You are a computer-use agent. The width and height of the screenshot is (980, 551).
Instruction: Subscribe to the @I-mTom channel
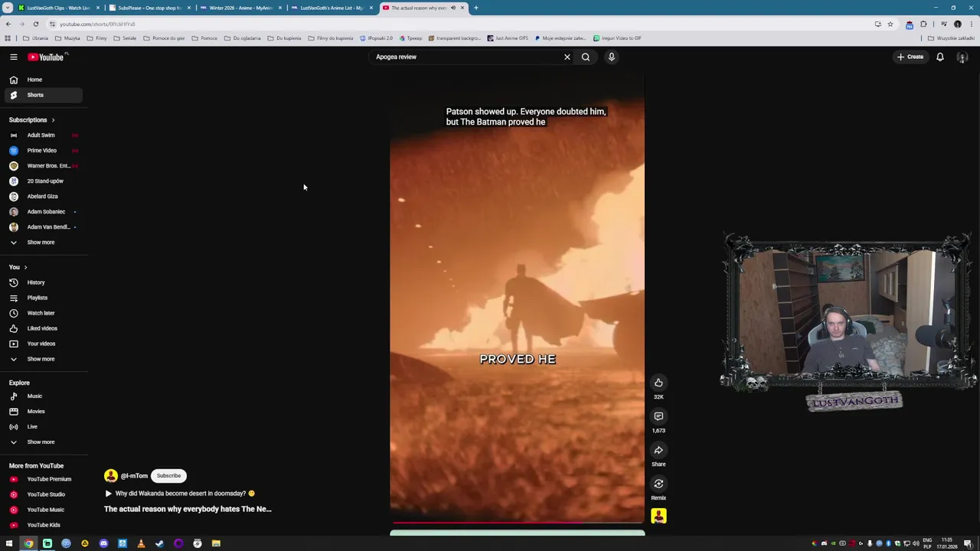pos(168,476)
